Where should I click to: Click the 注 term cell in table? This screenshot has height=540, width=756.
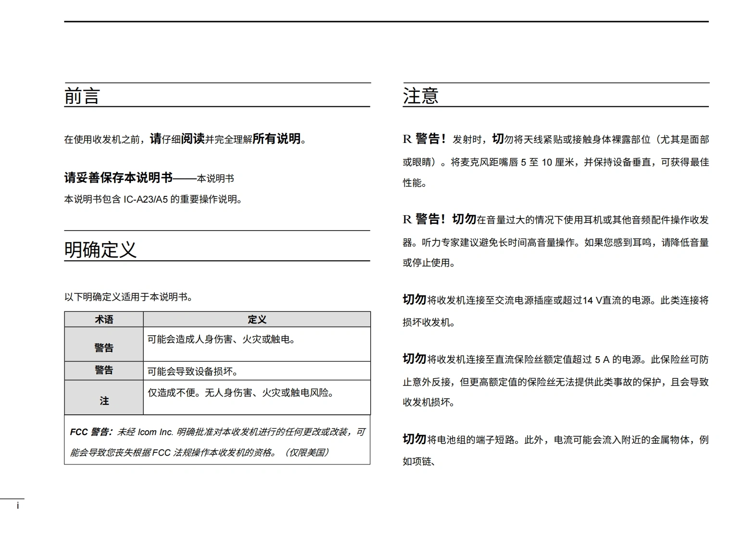104,400
